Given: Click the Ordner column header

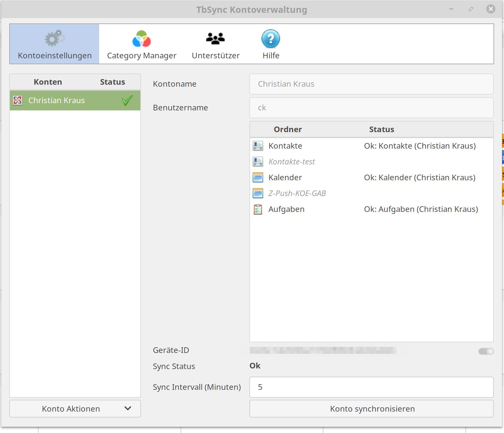Looking at the screenshot, I should tap(288, 130).
